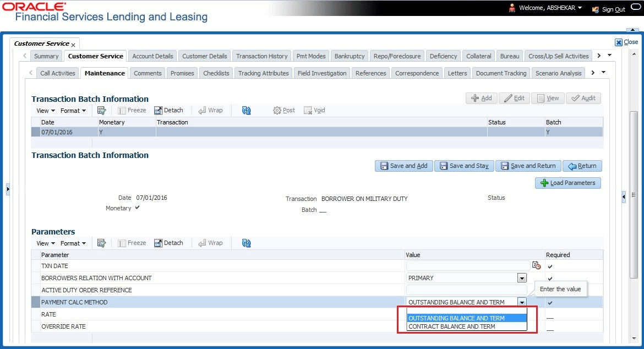Image resolution: width=644 pixels, height=349 pixels.
Task: Select CONTRACT BALANCE AND TERM option
Action: point(467,326)
